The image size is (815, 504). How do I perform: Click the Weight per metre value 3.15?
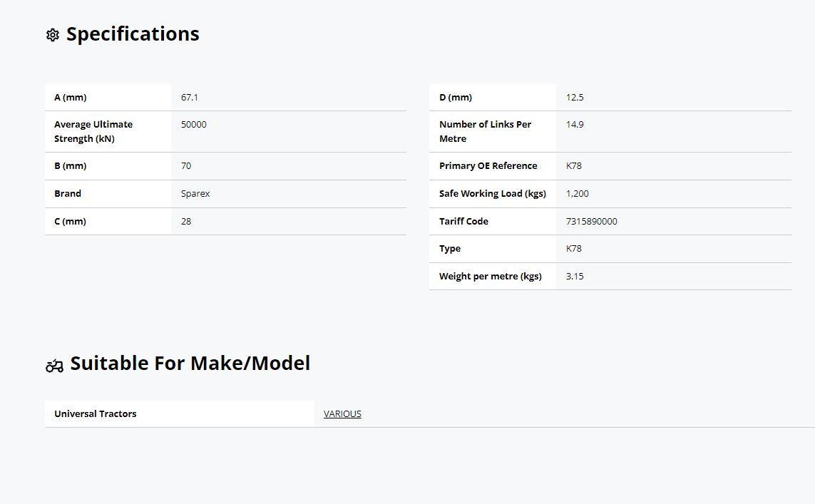point(575,277)
